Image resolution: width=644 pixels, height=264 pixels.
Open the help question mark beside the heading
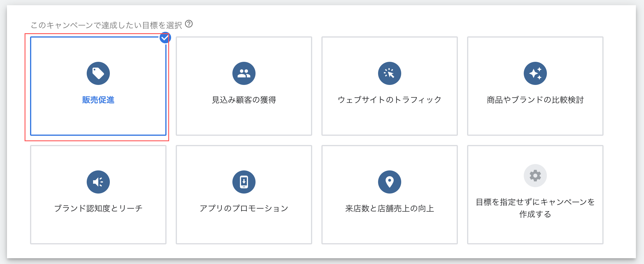click(189, 24)
